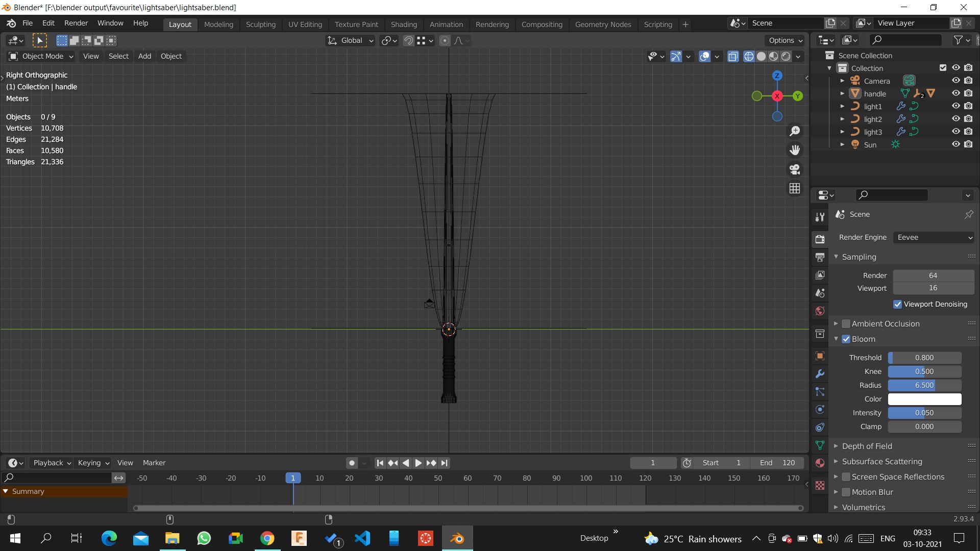Viewport: 980px width, 551px height.
Task: Adjust the Bloom Threshold slider
Action: [924, 358]
